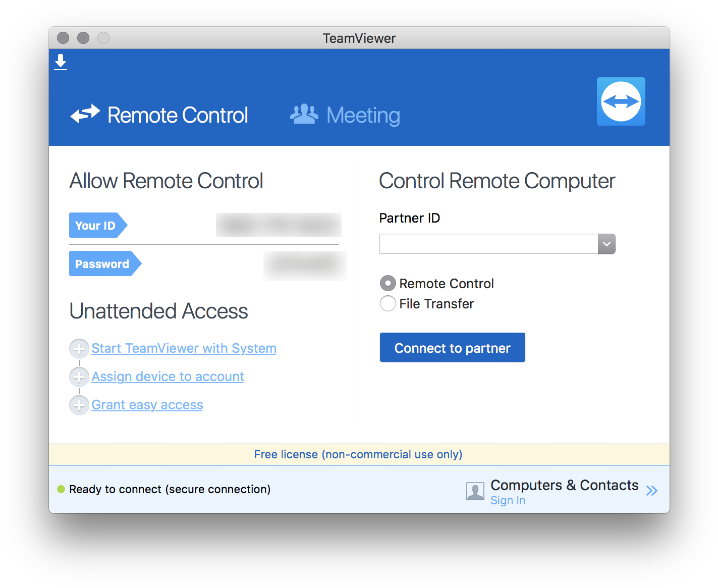This screenshot has width=718, height=588.
Task: Click the Sign In link
Action: [x=508, y=500]
